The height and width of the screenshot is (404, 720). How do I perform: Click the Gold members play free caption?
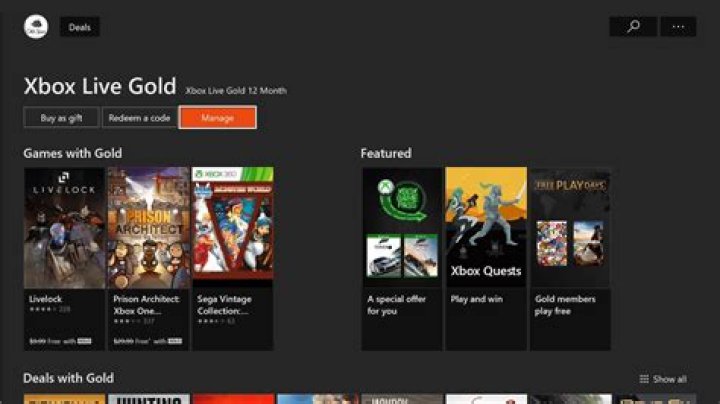(x=566, y=304)
